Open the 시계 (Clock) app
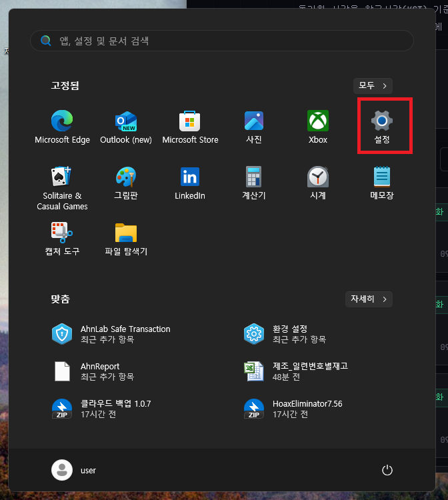The image size is (448, 500). point(318,183)
